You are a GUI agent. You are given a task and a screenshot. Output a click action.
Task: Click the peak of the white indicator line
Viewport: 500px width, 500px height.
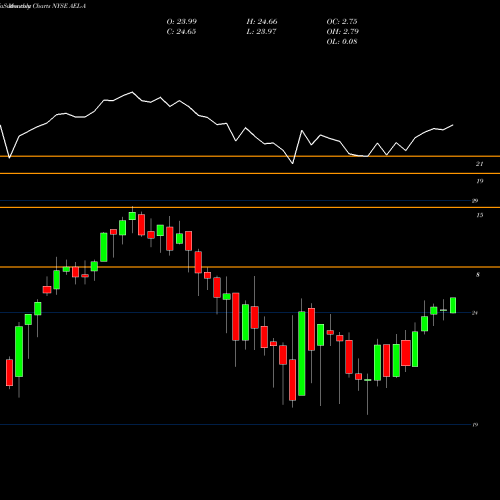click(132, 92)
